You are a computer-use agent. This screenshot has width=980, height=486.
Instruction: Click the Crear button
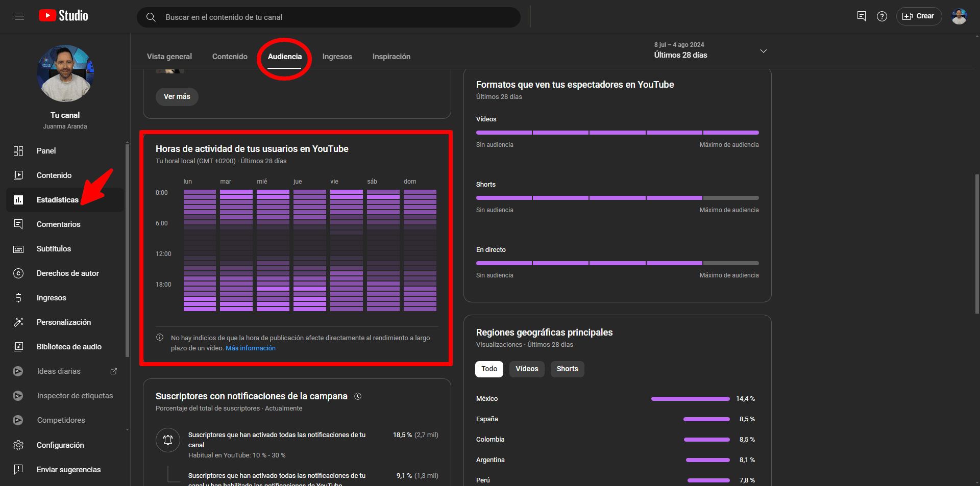coord(919,16)
